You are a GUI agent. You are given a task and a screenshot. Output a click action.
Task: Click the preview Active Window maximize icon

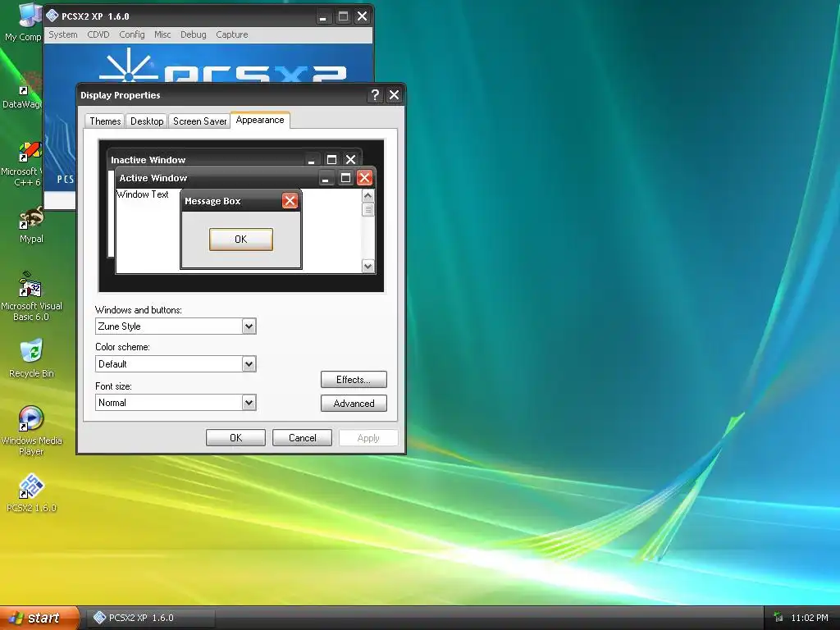[345, 178]
